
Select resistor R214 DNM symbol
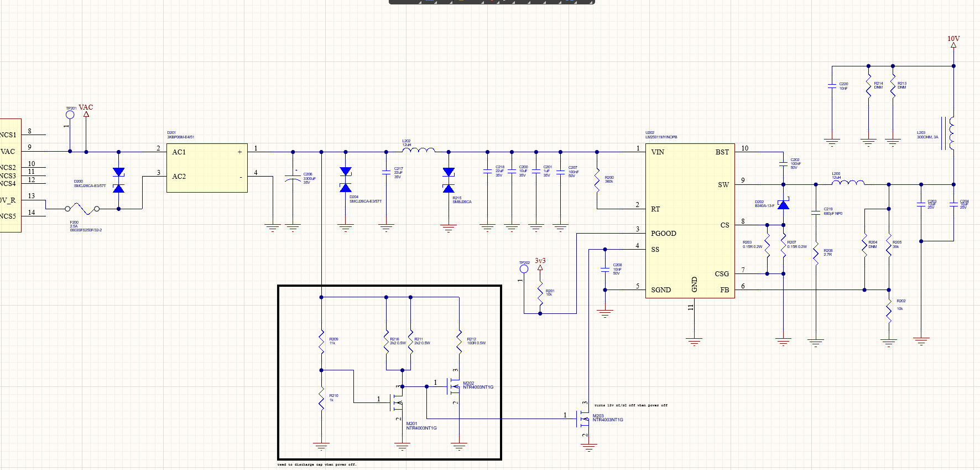(x=868, y=86)
